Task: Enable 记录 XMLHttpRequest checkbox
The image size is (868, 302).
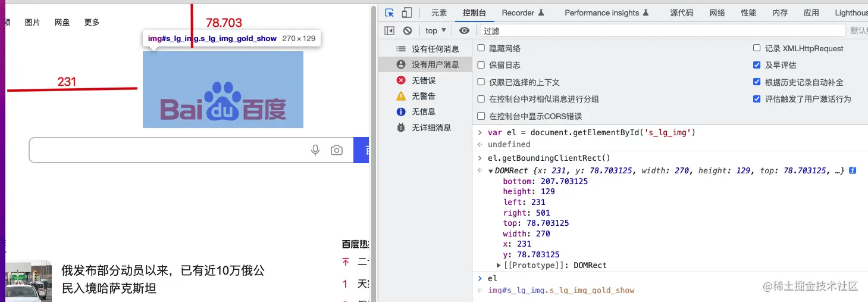Action: [757, 48]
